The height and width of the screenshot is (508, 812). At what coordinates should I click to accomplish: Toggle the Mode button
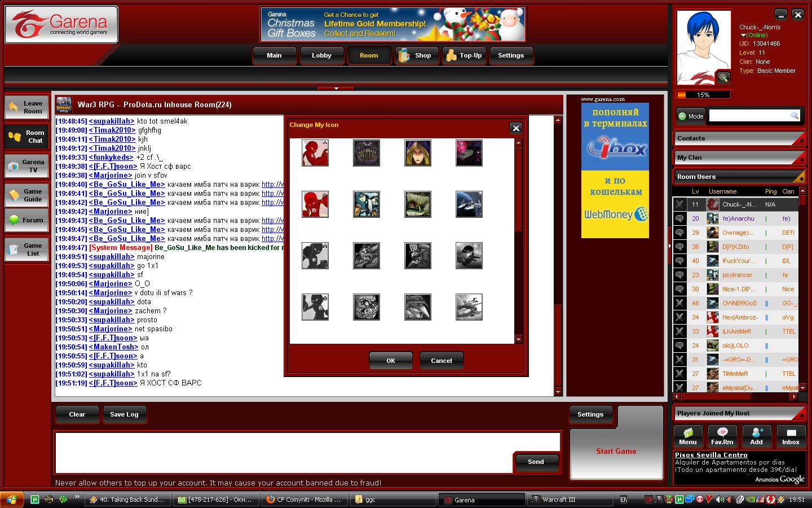pos(691,116)
